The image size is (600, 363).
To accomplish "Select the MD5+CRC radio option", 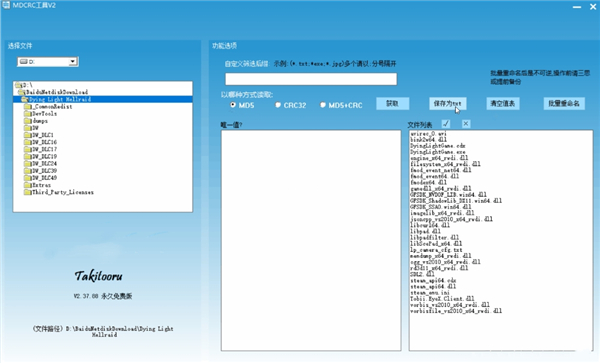I will click(323, 105).
